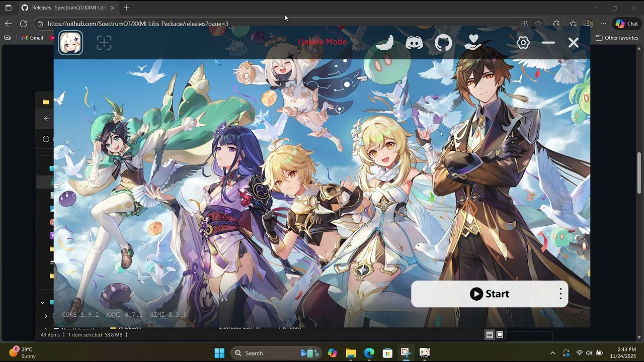Collapse the expanded tree chevron in Explorer
Screen dimensions: 644x362
pos(42,303)
